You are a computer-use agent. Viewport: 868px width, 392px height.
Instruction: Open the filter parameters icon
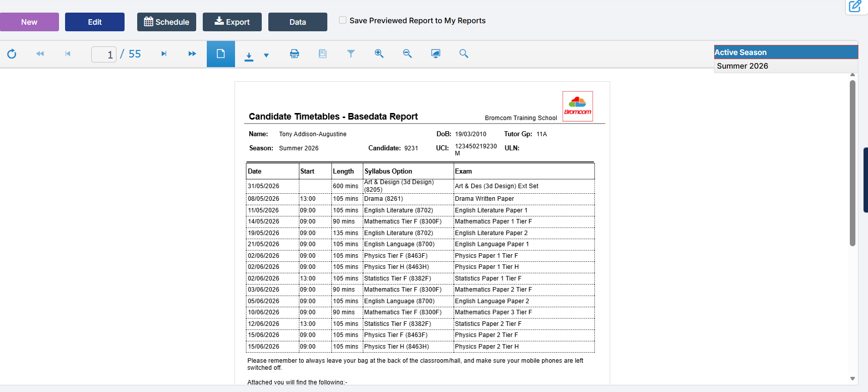click(x=351, y=54)
